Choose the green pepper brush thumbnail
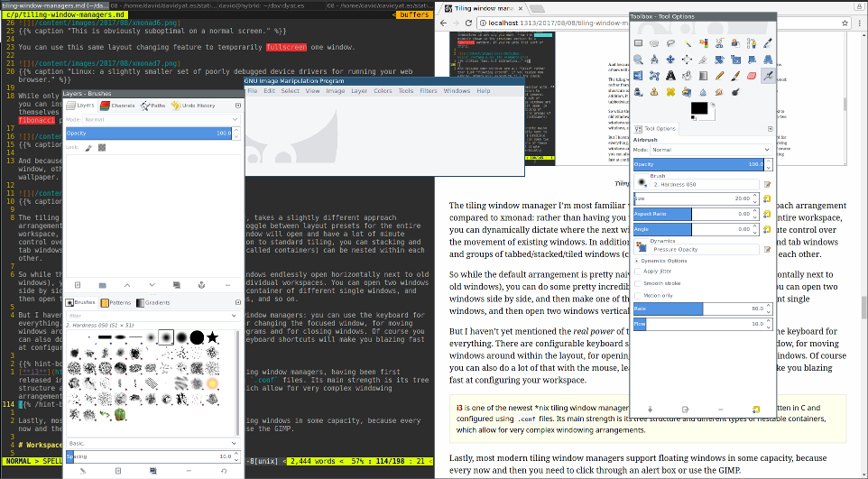 click(120, 414)
